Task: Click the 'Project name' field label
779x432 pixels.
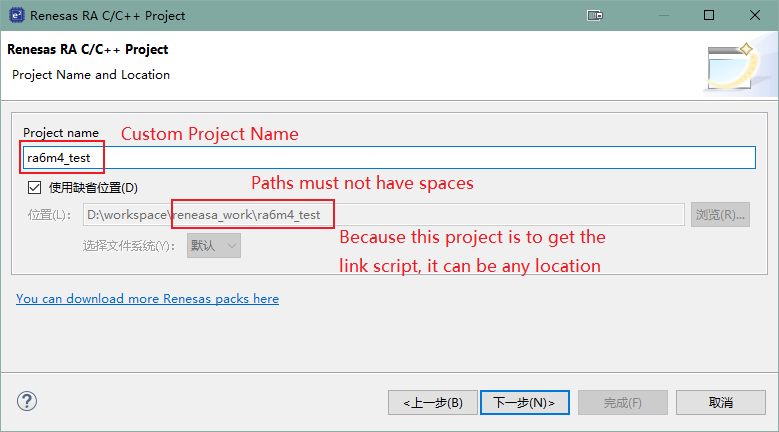Action: (x=61, y=133)
